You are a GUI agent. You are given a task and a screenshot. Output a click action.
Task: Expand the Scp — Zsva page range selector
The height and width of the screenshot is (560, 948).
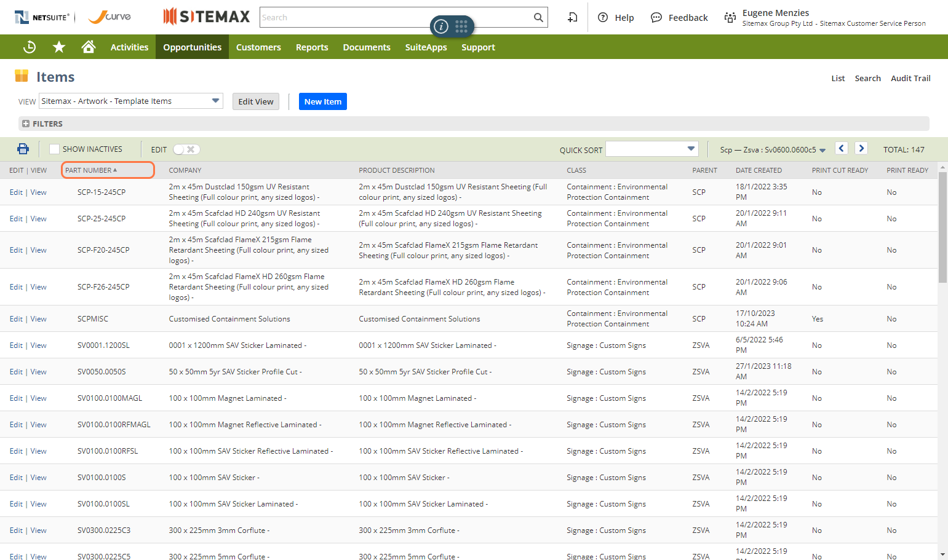[x=773, y=149]
